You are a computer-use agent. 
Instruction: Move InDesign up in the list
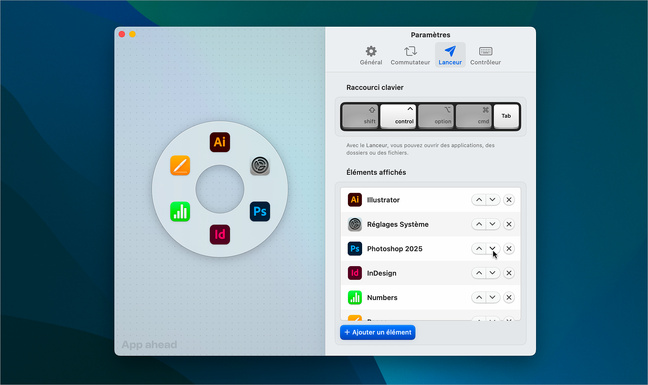coord(479,273)
